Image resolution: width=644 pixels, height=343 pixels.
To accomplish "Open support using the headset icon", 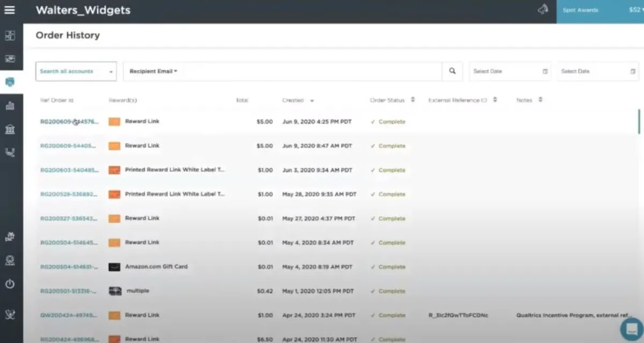I will click(x=10, y=152).
